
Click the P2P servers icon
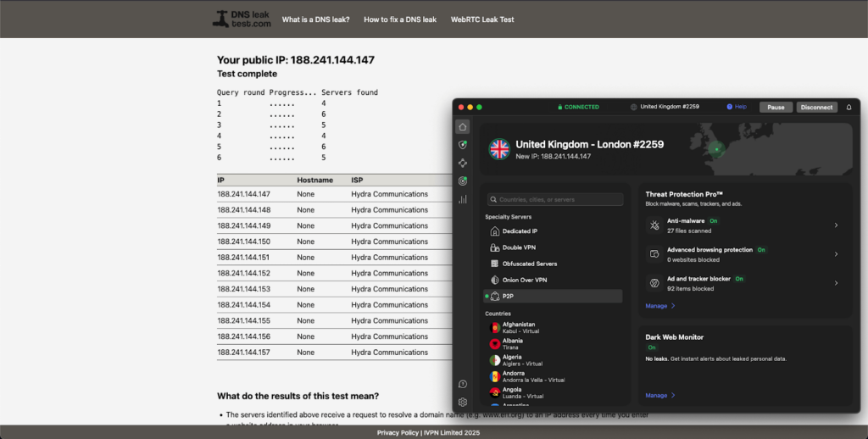495,297
